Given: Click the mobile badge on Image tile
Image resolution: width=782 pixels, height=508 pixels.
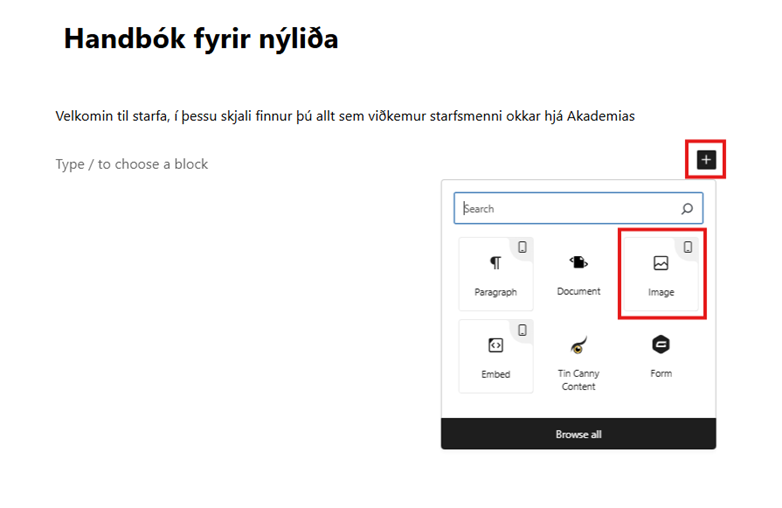Looking at the screenshot, I should pyautogui.click(x=687, y=247).
